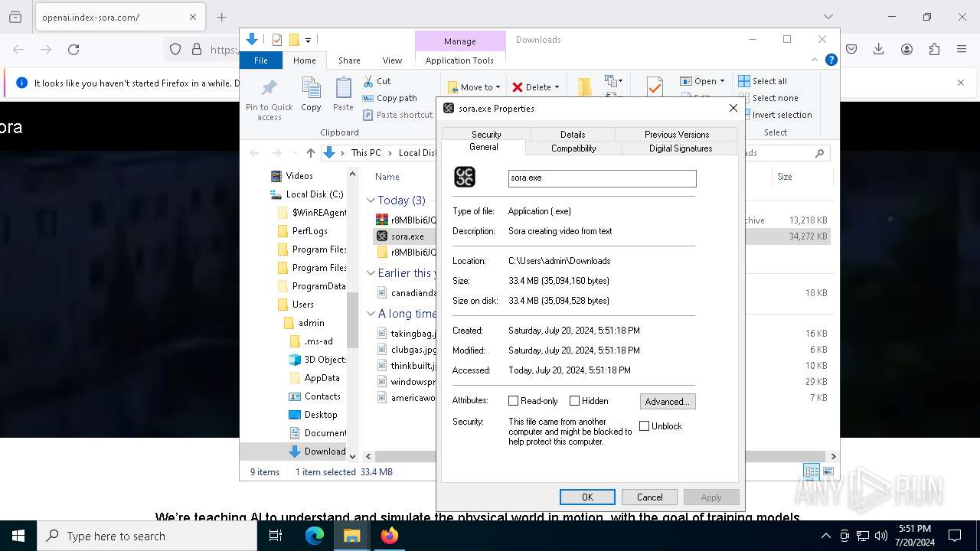
Task: Open Explorer Help question mark icon
Action: click(x=831, y=60)
